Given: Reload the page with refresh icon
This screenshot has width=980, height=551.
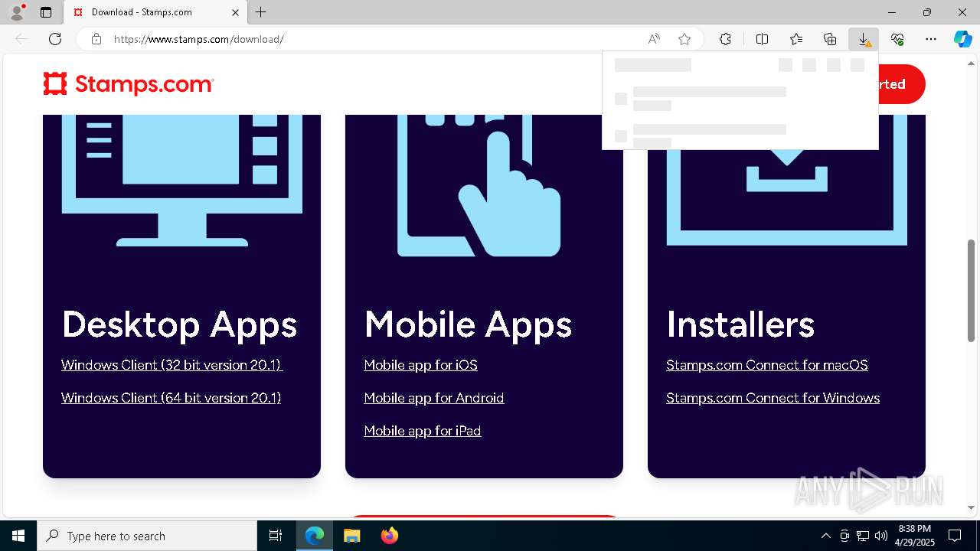Looking at the screenshot, I should coord(55,39).
